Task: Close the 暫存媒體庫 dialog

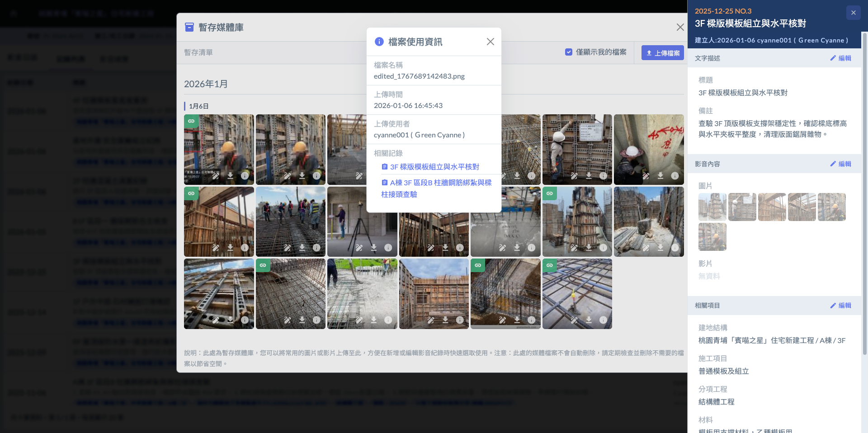Action: click(x=680, y=27)
